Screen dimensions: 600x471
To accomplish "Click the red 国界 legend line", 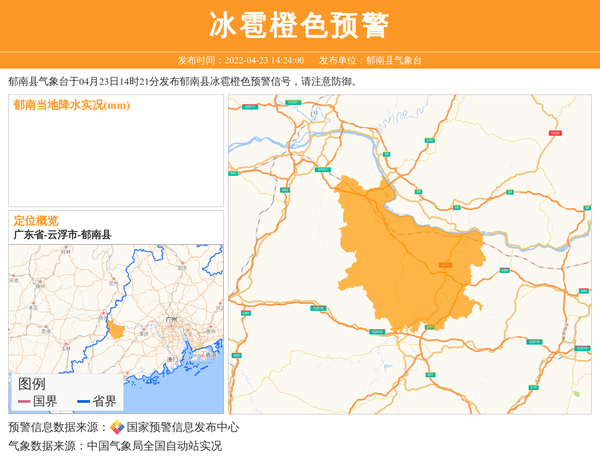I will click(24, 402).
